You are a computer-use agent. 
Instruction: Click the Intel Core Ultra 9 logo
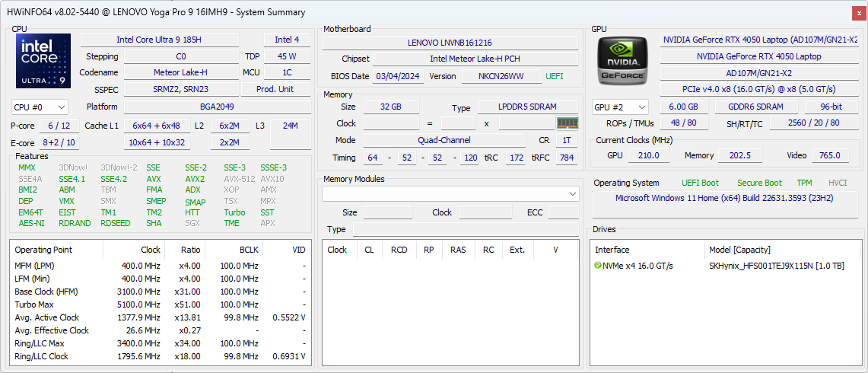43,61
